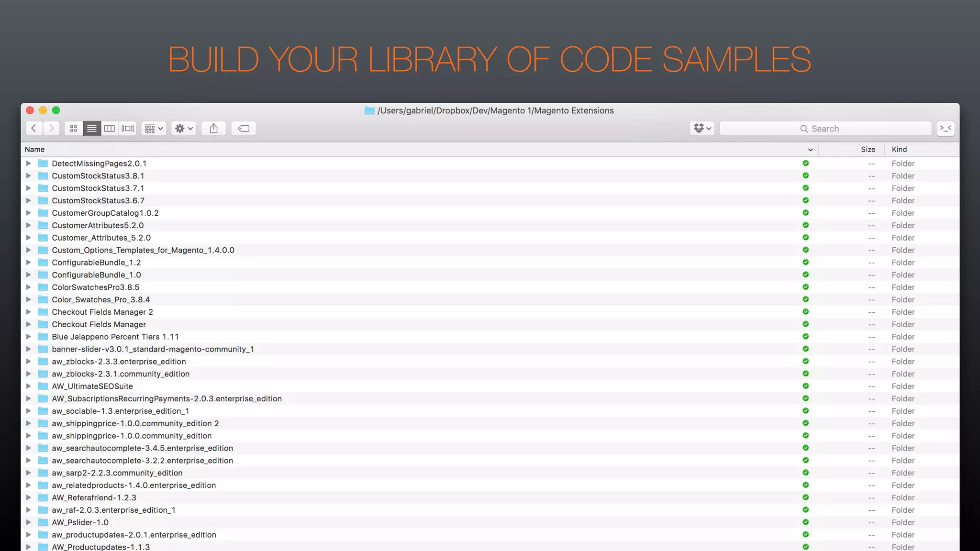Open terminal here toolbar icon
Screen dimensions: 980x551
(946, 128)
